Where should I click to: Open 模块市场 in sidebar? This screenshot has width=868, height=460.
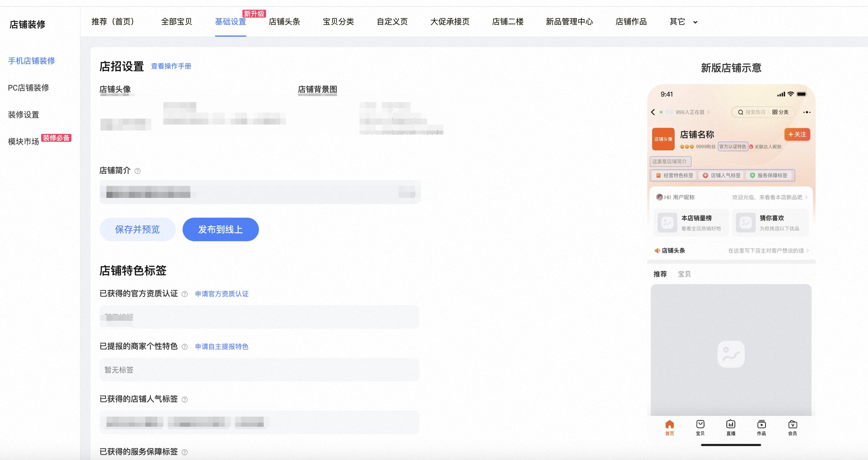pos(24,141)
